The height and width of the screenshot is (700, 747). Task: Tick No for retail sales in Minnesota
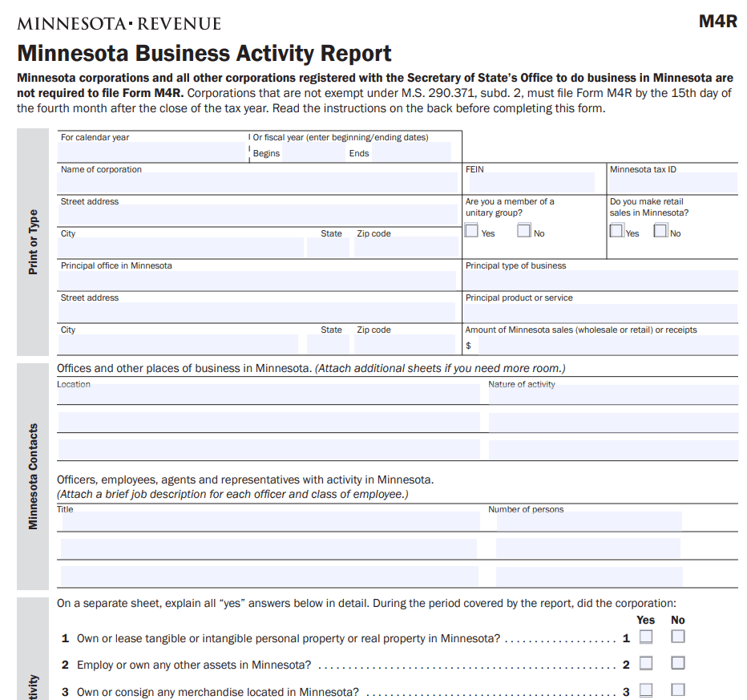(x=661, y=232)
